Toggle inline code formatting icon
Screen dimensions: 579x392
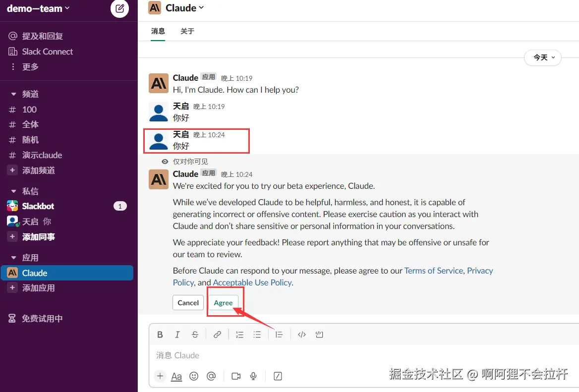tap(302, 335)
